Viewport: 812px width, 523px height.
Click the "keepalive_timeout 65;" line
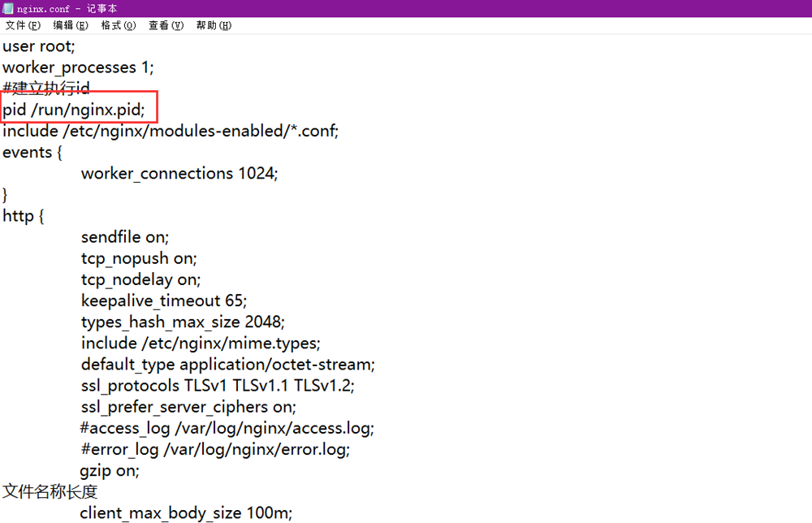[163, 300]
